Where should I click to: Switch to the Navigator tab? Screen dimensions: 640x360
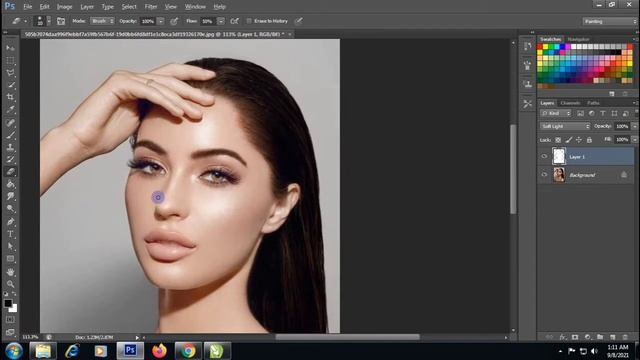[578, 39]
